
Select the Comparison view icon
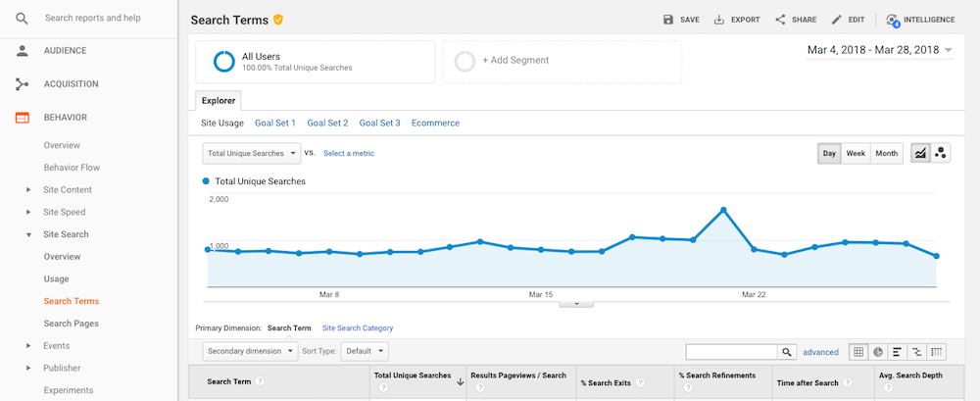(x=916, y=352)
